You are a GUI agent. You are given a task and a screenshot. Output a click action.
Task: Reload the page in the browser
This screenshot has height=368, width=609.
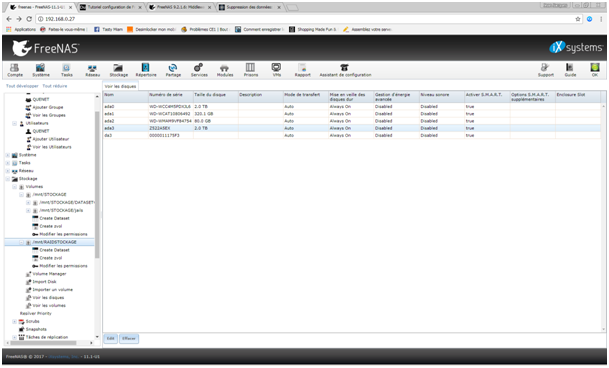(x=29, y=19)
